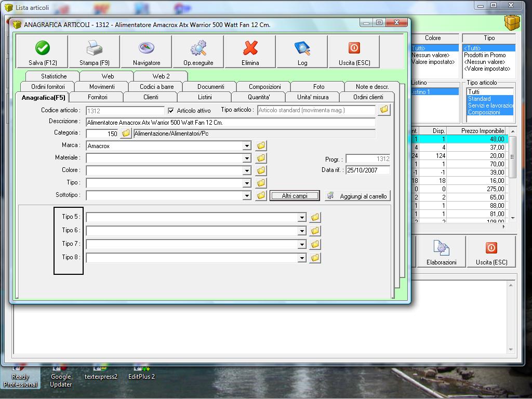Click the red X Elimina icon
The height and width of the screenshot is (399, 532).
point(250,49)
